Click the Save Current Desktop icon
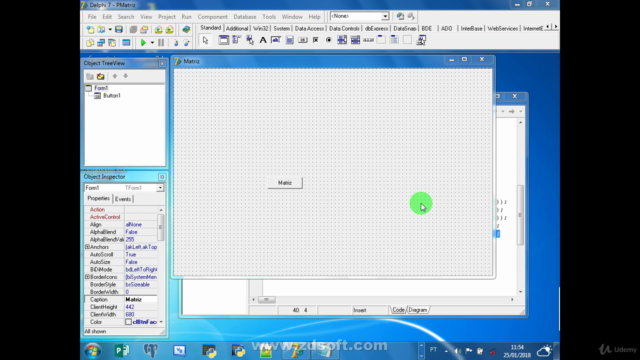 point(400,16)
